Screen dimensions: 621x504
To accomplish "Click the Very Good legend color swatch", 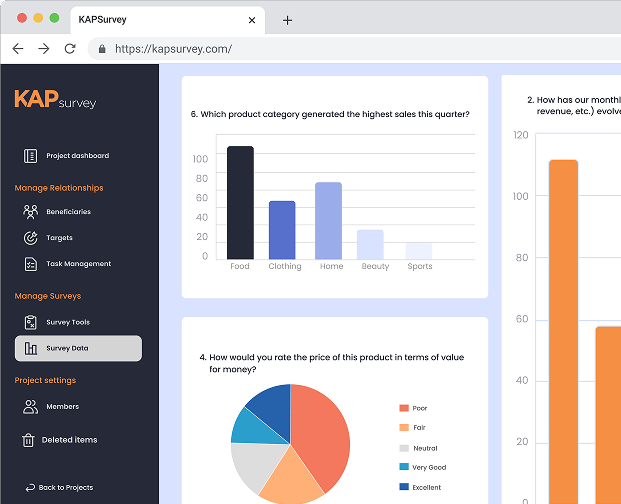I will 404,467.
